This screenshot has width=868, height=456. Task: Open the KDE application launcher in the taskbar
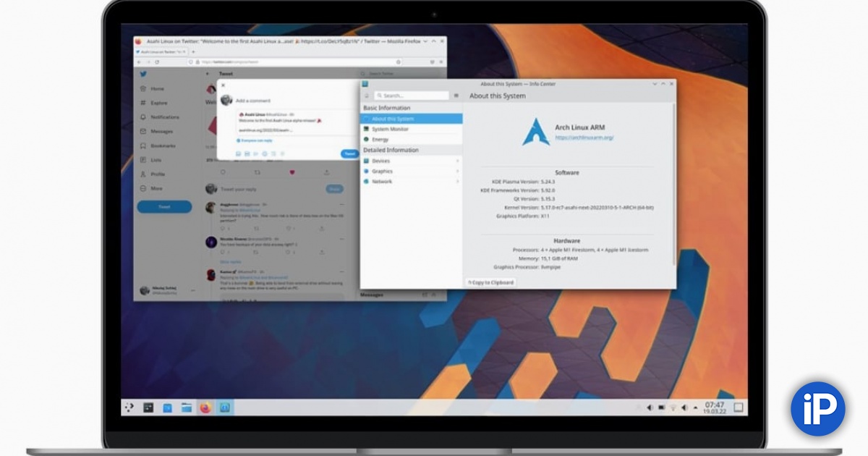point(129,408)
